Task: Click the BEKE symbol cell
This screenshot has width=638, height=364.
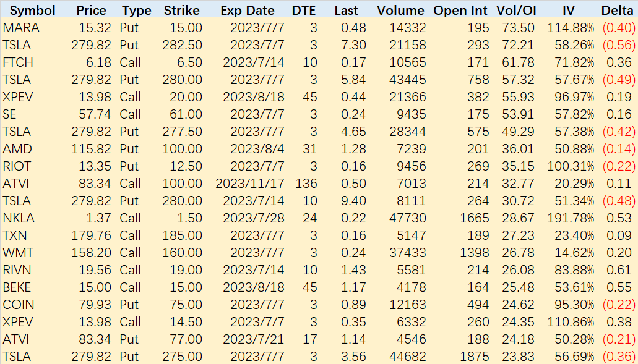Action: coord(17,287)
